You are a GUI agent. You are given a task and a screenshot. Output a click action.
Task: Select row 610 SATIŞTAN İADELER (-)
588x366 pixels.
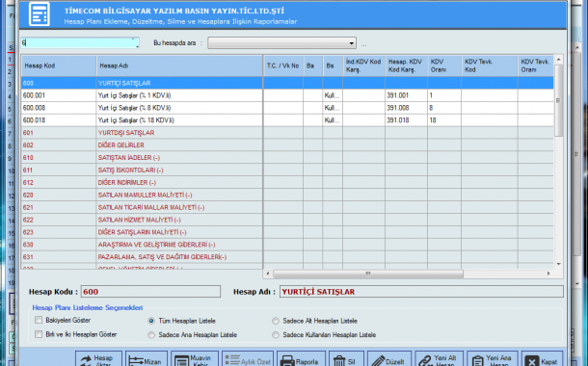[x=287, y=158]
